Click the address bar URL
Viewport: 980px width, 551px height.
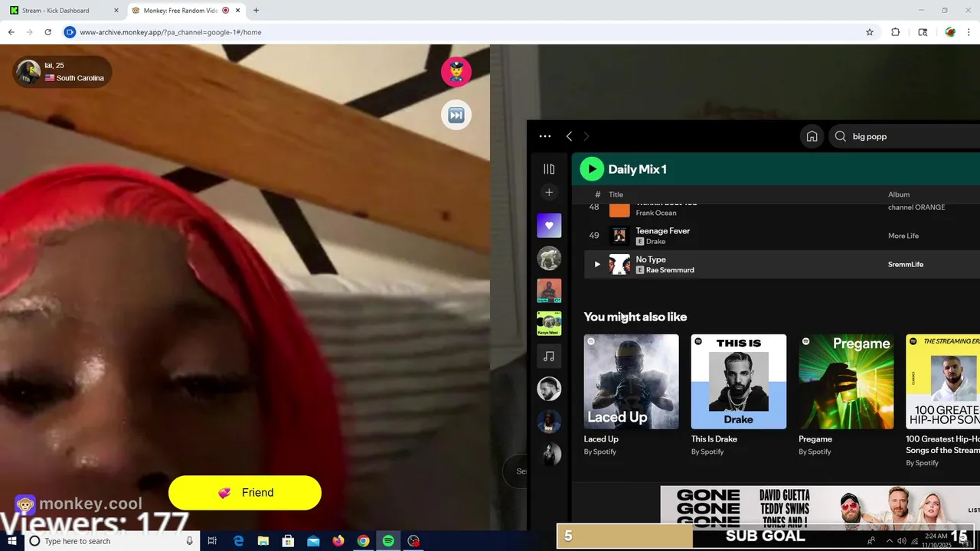171,32
